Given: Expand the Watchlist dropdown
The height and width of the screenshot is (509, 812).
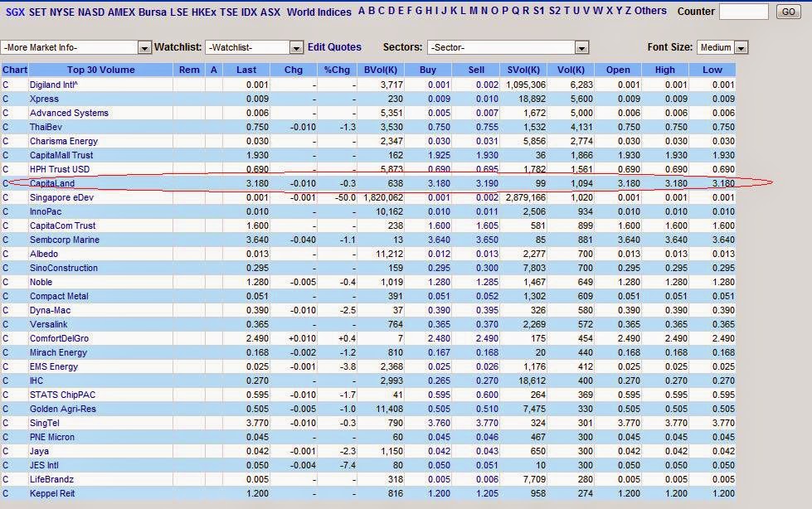Looking at the screenshot, I should pyautogui.click(x=254, y=47).
